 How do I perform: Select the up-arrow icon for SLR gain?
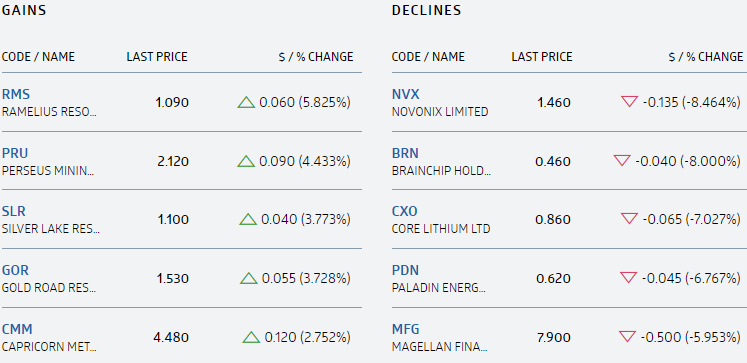coord(248,219)
